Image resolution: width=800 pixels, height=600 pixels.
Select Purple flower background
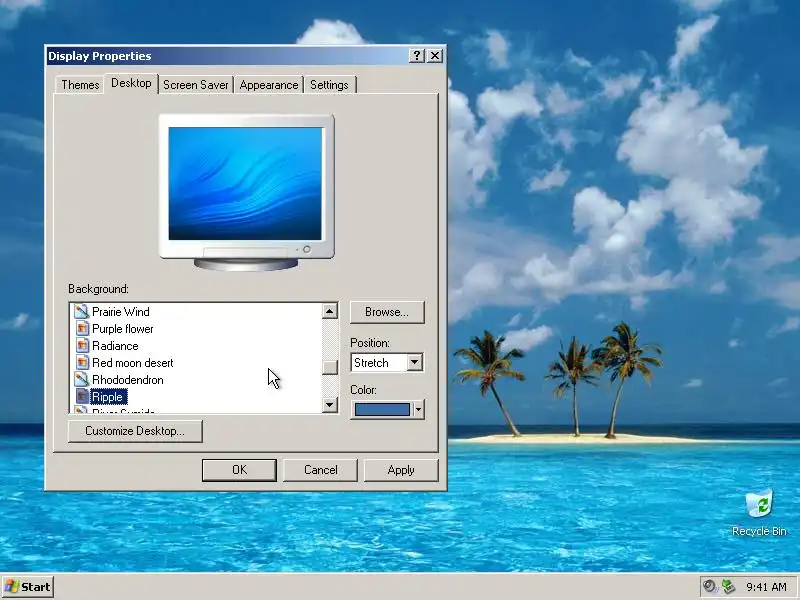coord(122,329)
